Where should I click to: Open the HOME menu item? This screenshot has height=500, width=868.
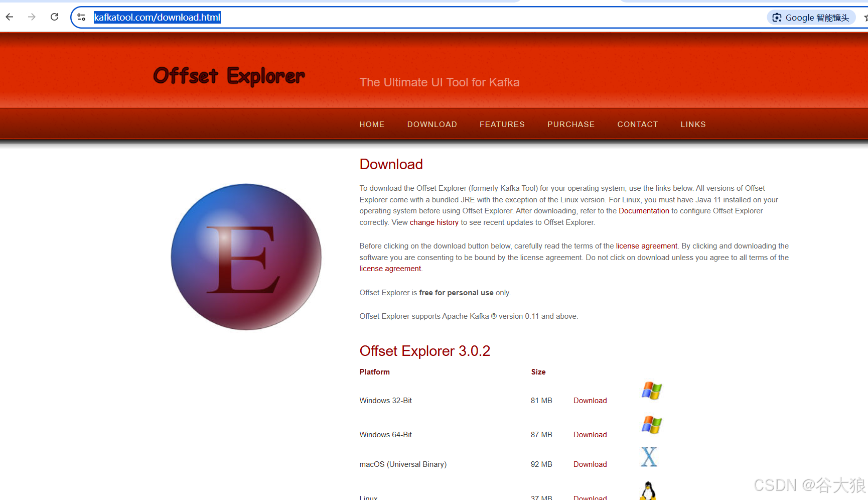click(x=372, y=124)
